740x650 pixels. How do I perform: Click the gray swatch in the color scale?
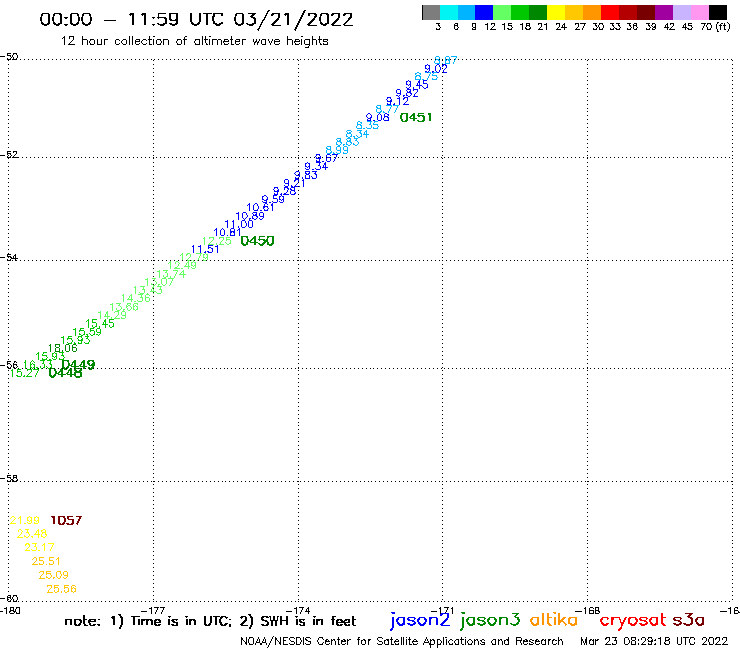tap(431, 12)
